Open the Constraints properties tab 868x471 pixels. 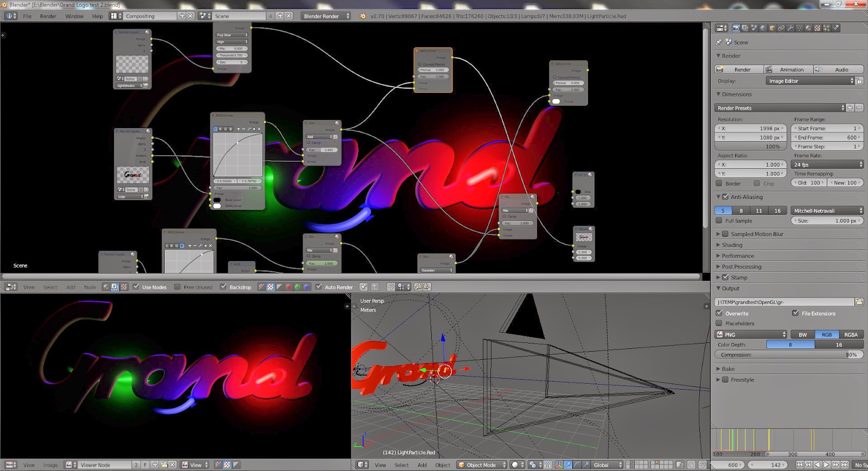pos(781,28)
